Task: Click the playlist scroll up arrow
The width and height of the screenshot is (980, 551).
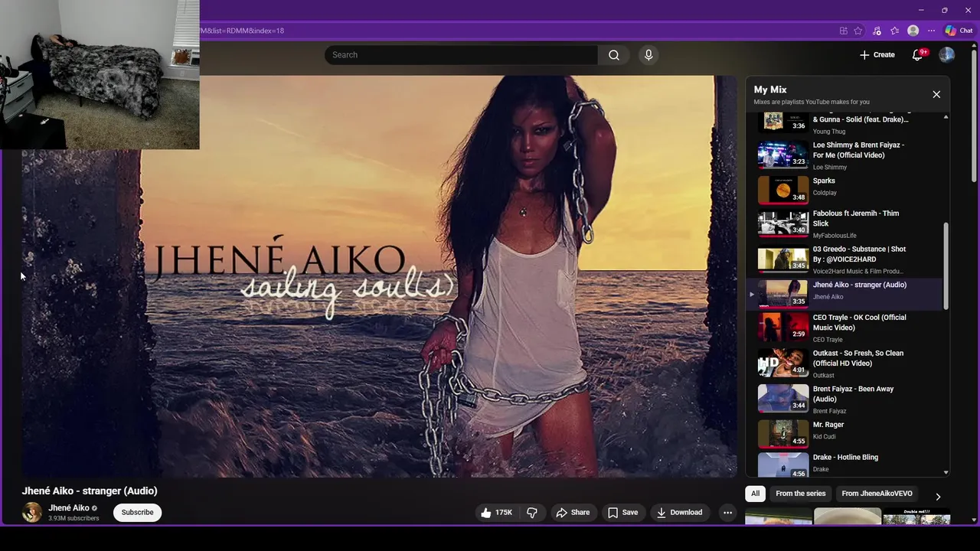Action: pos(946,116)
